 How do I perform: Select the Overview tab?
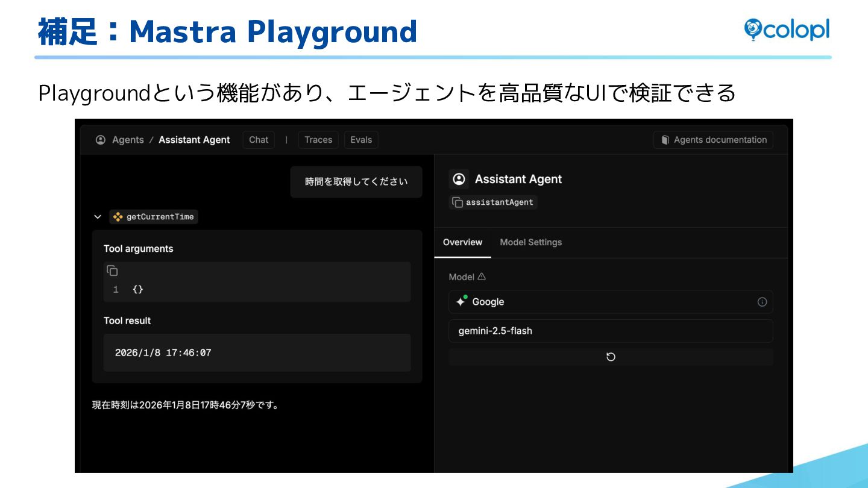coord(462,242)
